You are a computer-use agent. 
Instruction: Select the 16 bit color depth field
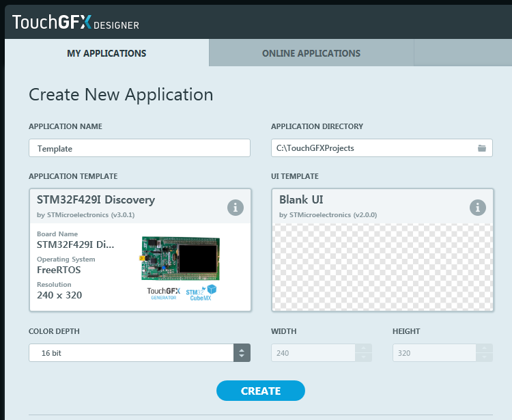pyautogui.click(x=131, y=352)
